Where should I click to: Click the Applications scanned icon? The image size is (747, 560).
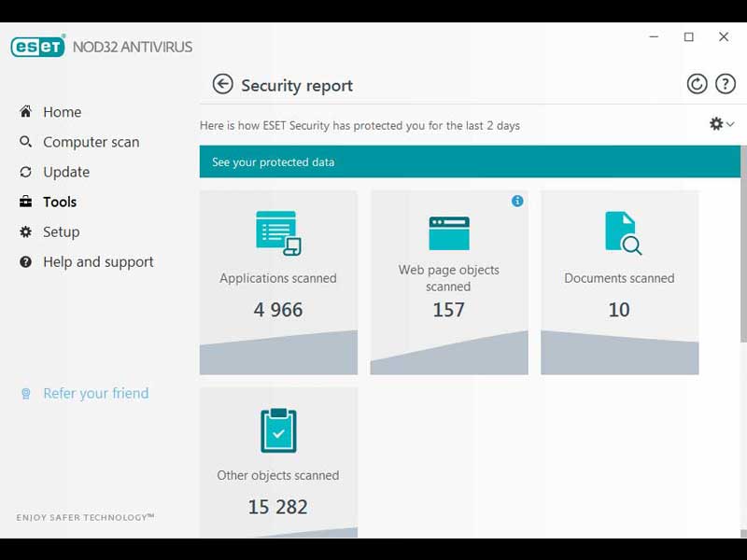click(x=278, y=232)
